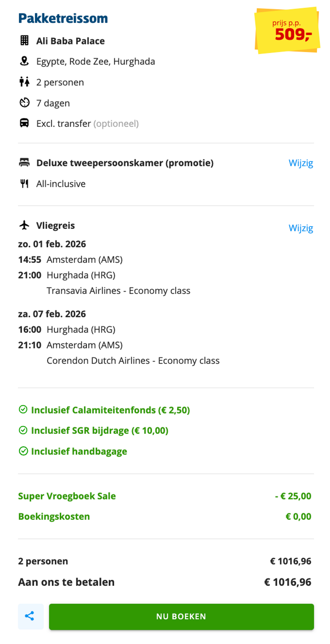The width and height of the screenshot is (330, 644).
Task: Click the duration clock icon
Action: [24, 103]
